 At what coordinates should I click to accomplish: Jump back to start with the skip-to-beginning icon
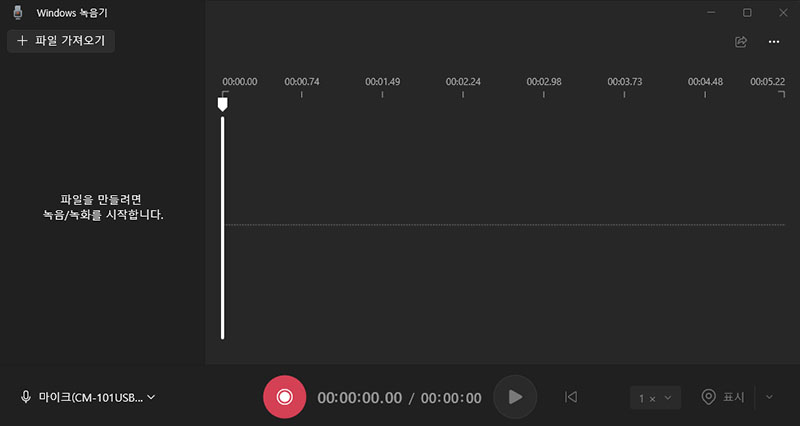pyautogui.click(x=571, y=397)
